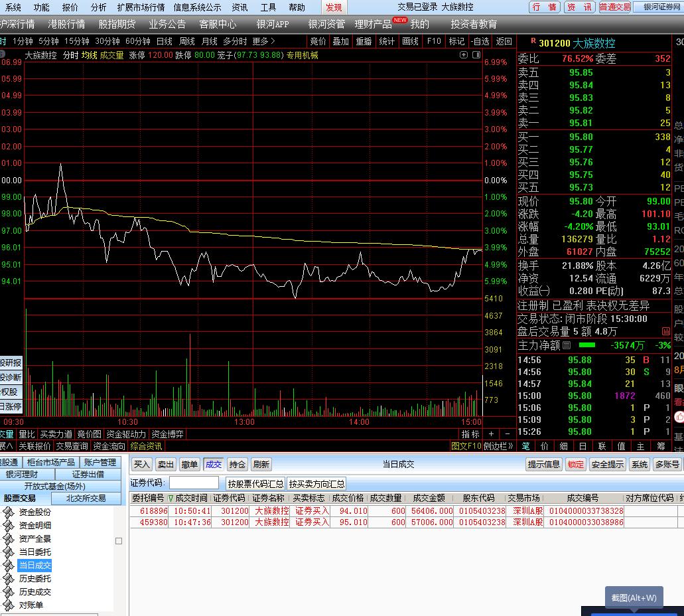
Task: Select the 资金驱动力 indicator tab
Action: (126, 434)
